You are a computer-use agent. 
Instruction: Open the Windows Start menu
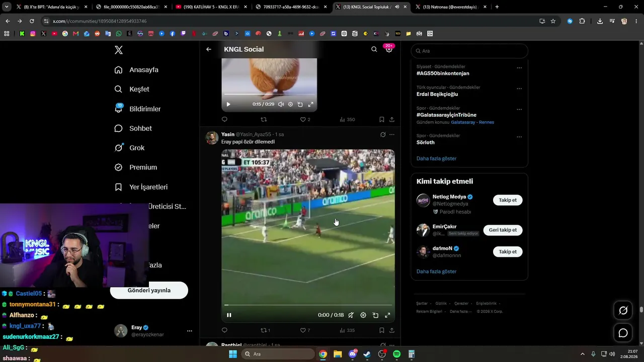[x=232, y=354]
